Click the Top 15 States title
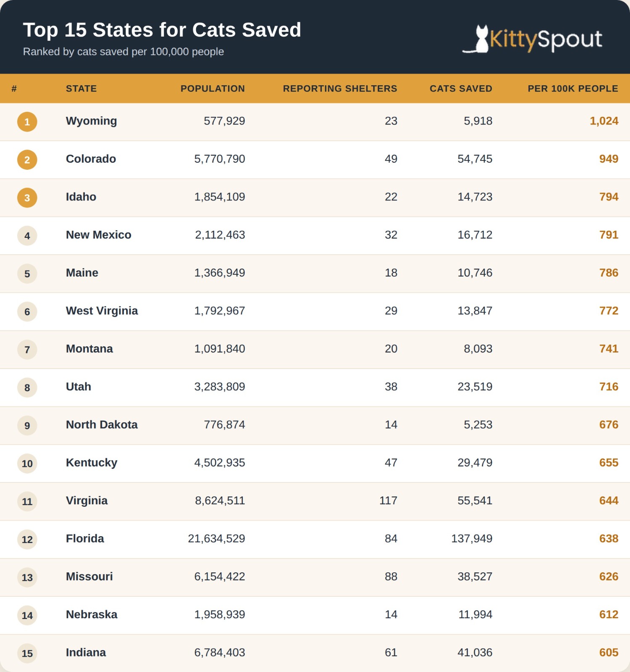630x672 pixels. tap(162, 30)
